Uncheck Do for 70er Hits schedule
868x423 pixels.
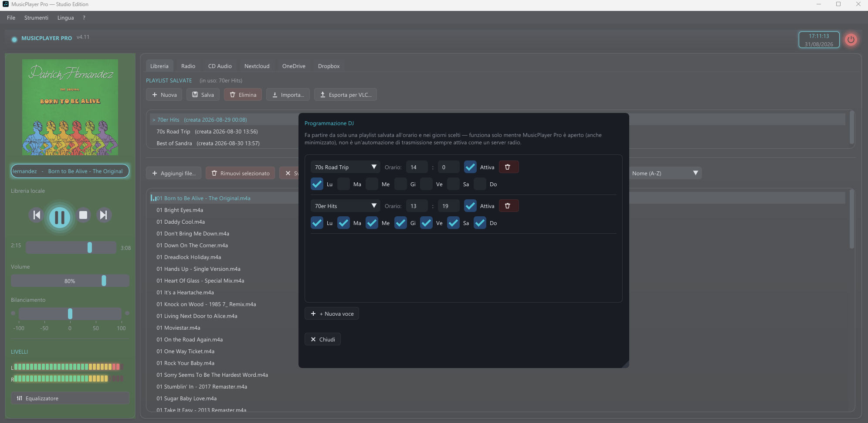click(480, 223)
